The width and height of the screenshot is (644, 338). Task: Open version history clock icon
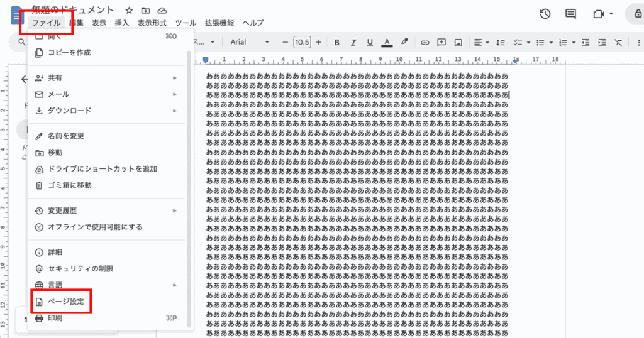click(x=545, y=14)
